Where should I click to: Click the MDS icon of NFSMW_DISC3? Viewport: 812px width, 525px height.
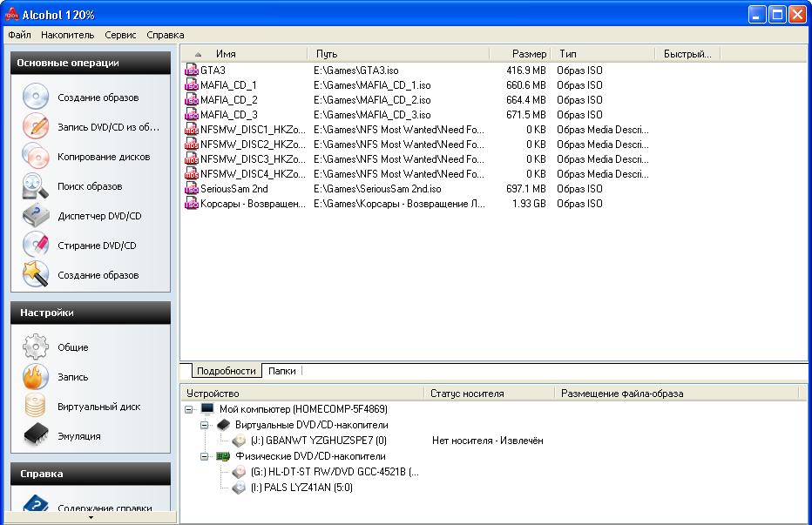tap(192, 159)
